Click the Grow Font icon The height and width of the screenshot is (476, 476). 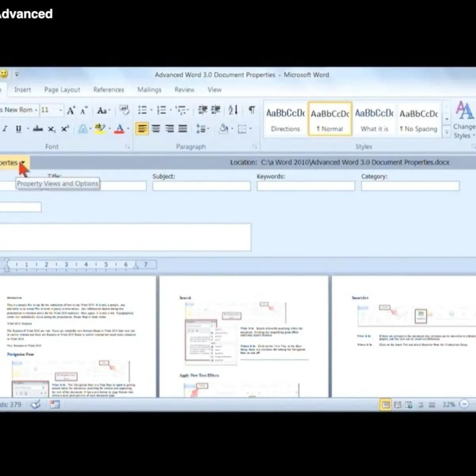pos(71,110)
